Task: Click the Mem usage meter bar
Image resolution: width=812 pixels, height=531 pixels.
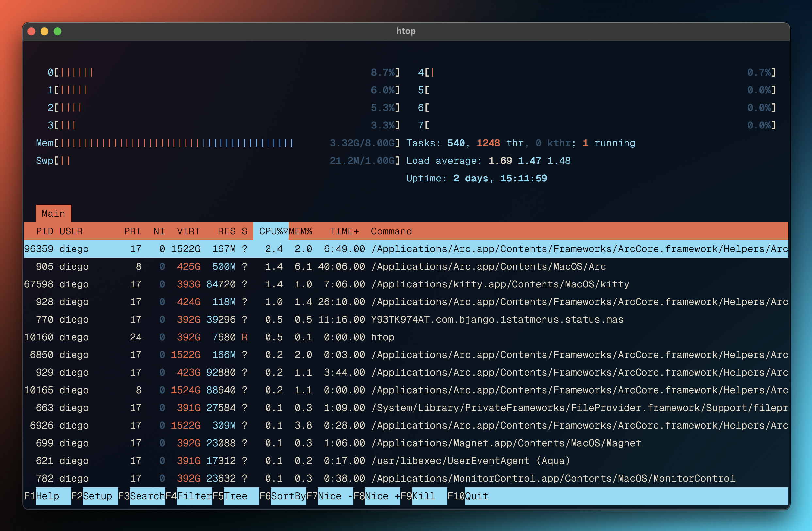Action: [177, 143]
